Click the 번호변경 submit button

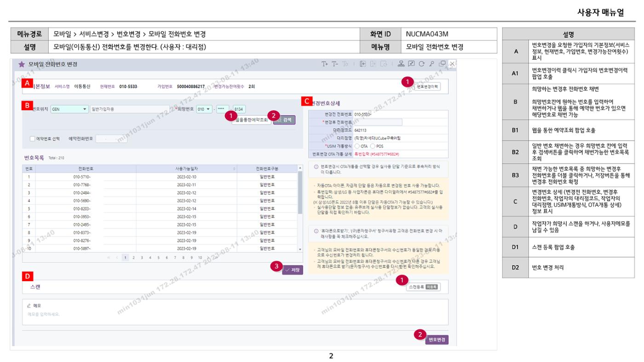(x=437, y=339)
